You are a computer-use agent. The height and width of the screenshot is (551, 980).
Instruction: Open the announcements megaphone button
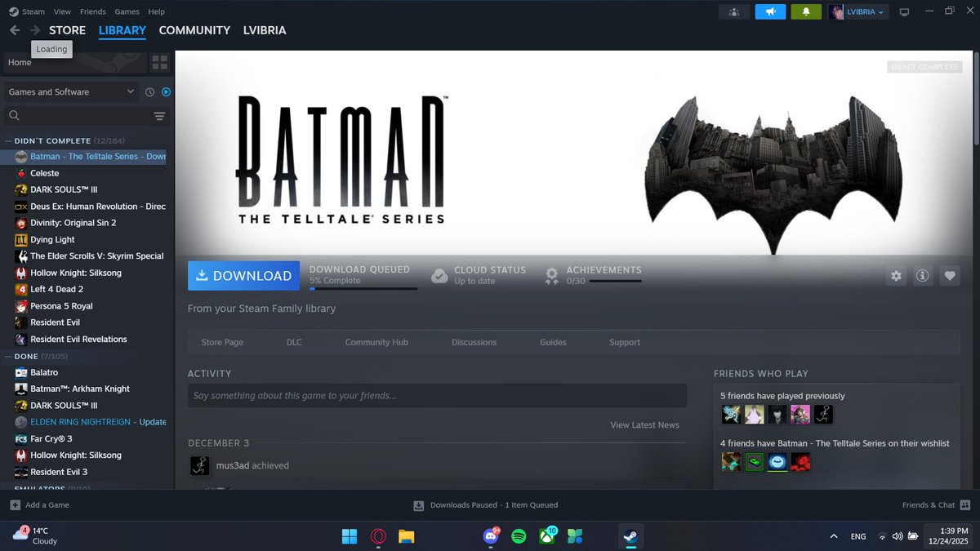click(x=769, y=11)
